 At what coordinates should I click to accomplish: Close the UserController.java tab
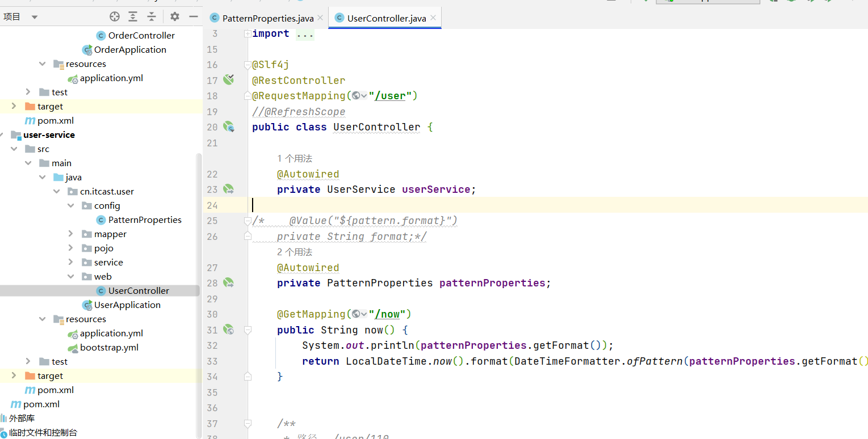433,18
